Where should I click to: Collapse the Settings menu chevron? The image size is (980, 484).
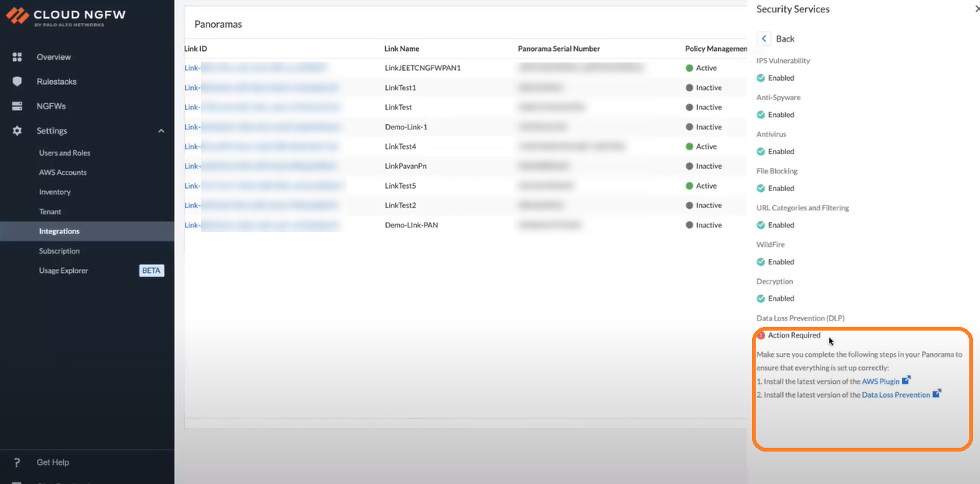point(161,131)
